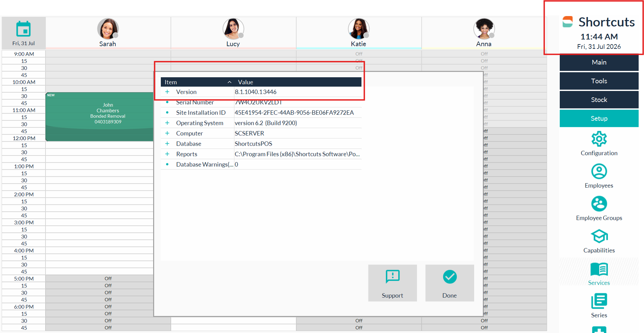Switch to the Main menu tab
This screenshot has height=333, width=644.
(x=599, y=62)
